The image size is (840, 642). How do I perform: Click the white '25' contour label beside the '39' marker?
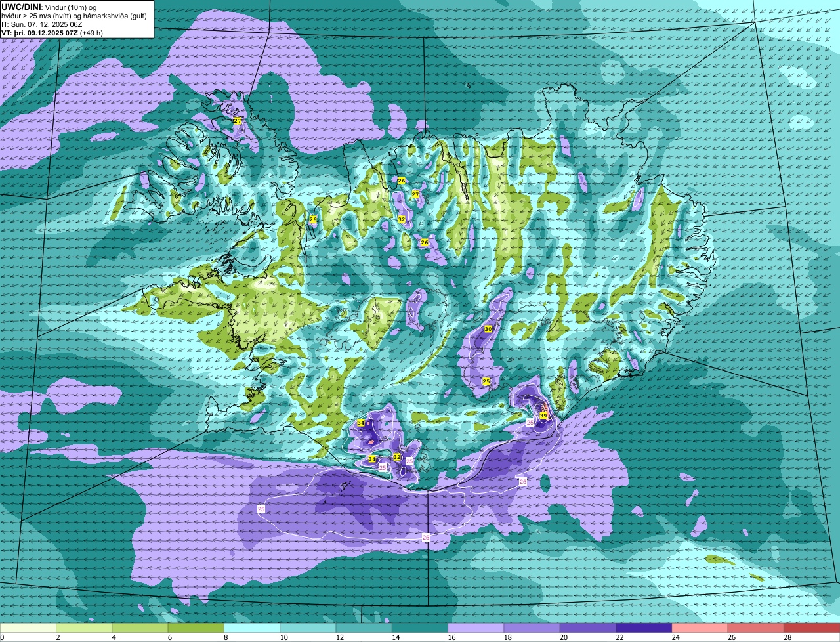click(x=530, y=423)
